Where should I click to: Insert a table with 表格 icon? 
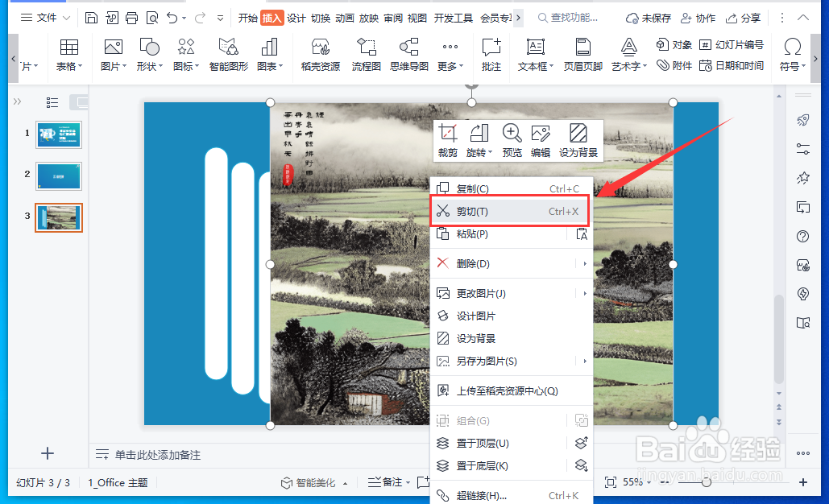point(69,55)
